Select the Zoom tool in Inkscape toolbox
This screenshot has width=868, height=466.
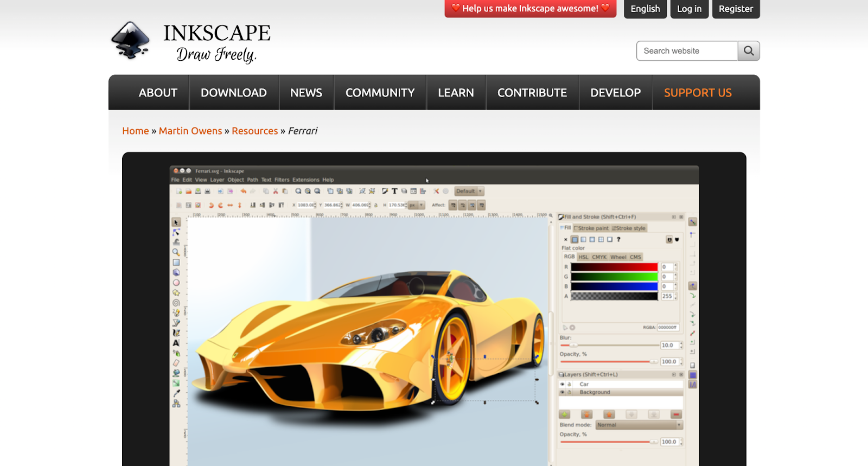[176, 252]
